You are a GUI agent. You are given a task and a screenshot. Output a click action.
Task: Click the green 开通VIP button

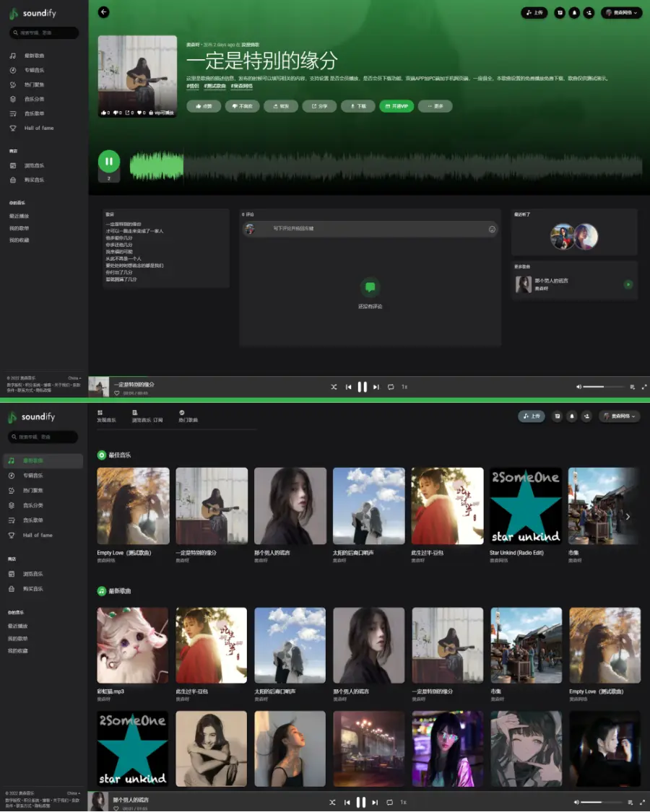(396, 106)
